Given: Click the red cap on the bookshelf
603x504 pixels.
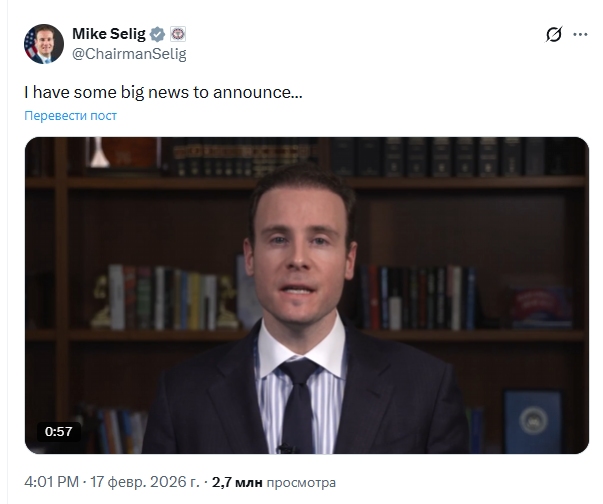Looking at the screenshot, I should click(x=541, y=306).
